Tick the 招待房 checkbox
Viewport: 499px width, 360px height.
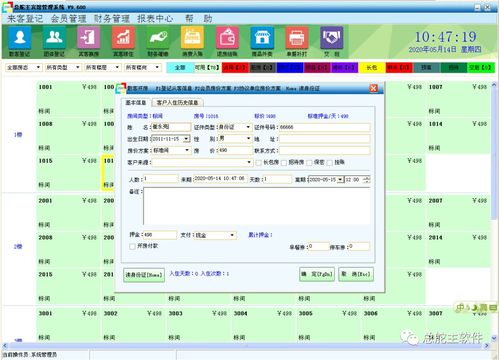tap(284, 163)
